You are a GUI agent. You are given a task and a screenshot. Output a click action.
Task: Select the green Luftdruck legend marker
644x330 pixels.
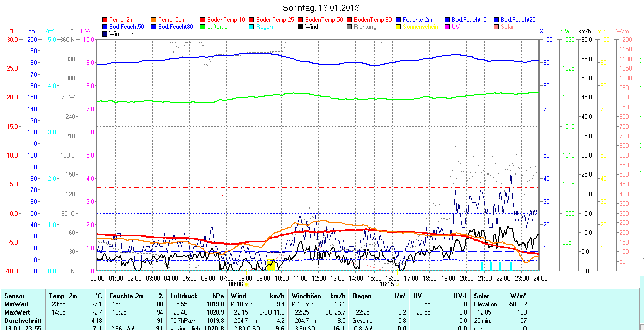click(x=203, y=27)
